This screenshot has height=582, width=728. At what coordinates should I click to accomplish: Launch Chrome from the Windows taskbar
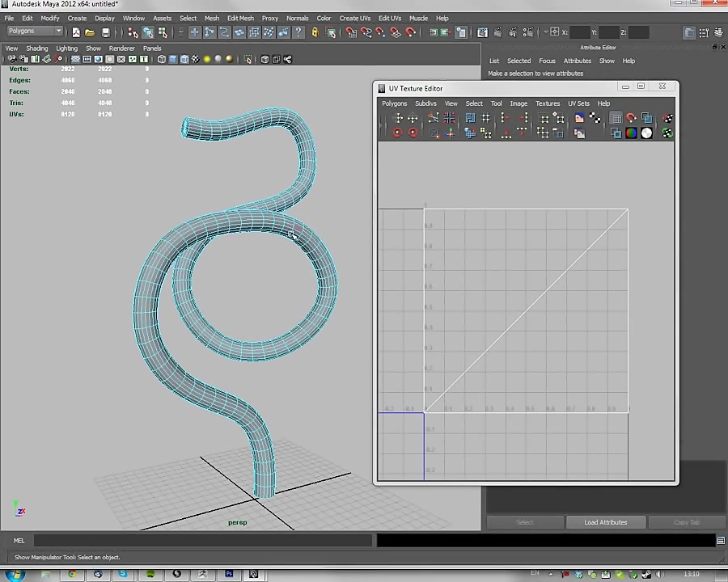click(72, 575)
